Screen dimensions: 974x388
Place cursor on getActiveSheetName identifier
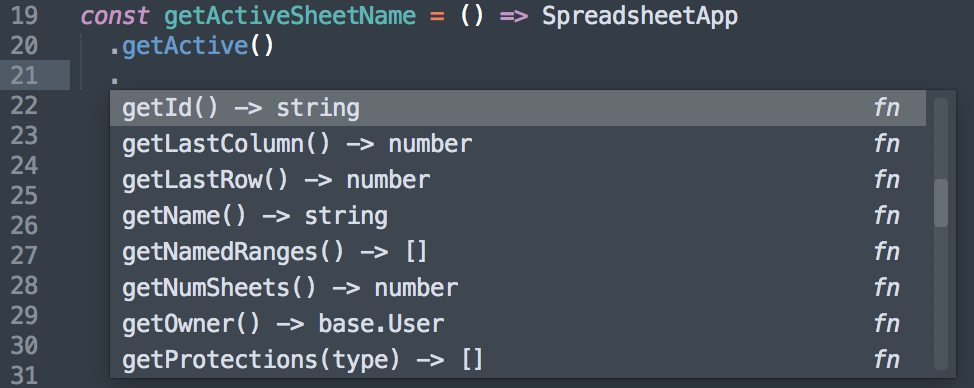click(289, 16)
